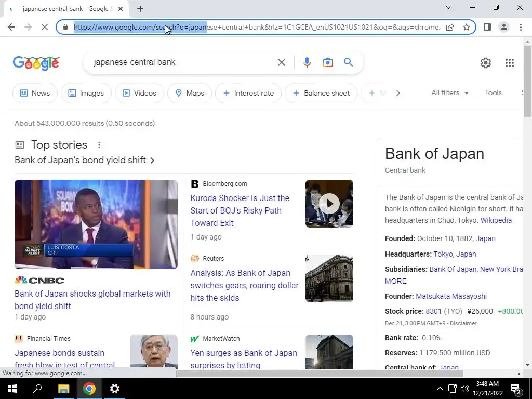Open the Reuters building photo thumbnail
This screenshot has width=532, height=399.
click(329, 278)
